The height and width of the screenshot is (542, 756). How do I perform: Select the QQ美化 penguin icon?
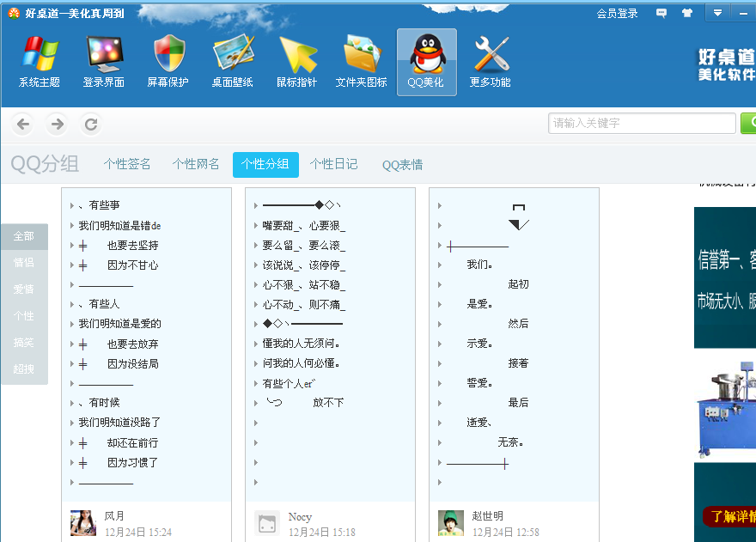(x=427, y=62)
